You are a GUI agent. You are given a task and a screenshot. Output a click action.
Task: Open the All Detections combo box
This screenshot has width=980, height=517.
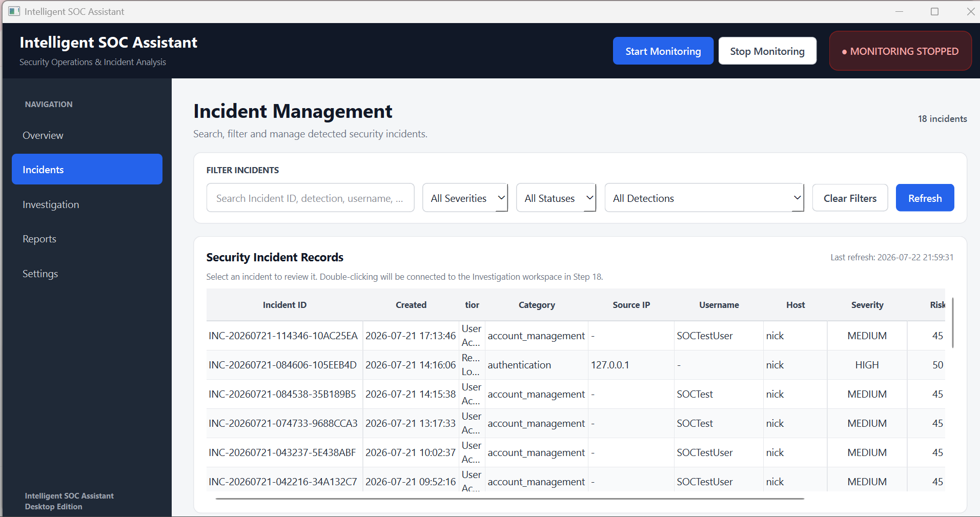click(x=704, y=198)
